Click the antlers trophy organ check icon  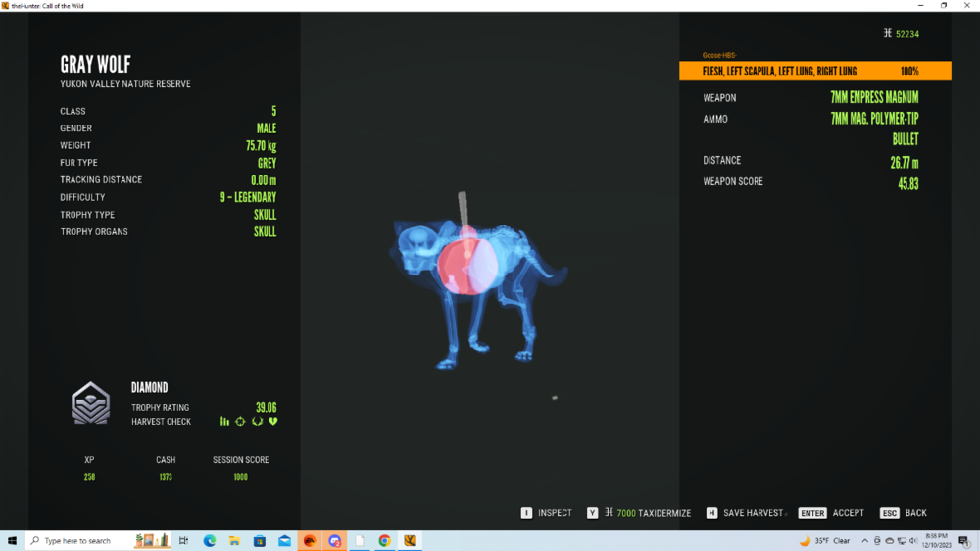click(x=257, y=422)
